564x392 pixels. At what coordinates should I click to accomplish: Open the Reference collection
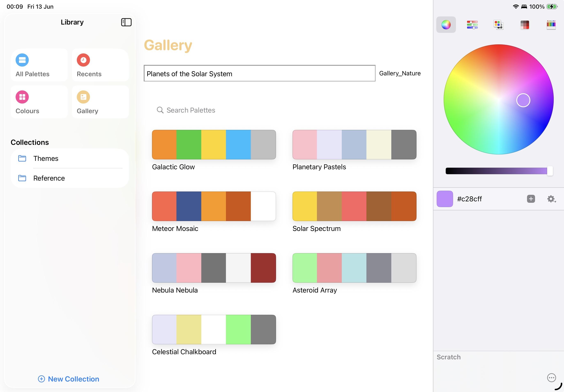pos(70,178)
